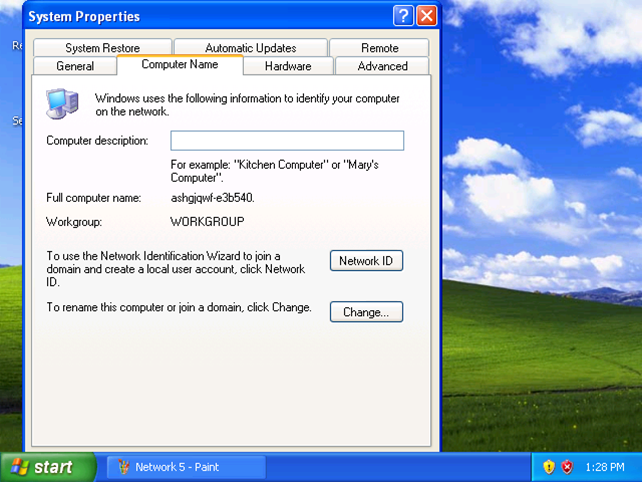The image size is (642, 482).
Task: Click the Paint icon in the taskbar
Action: 124,467
